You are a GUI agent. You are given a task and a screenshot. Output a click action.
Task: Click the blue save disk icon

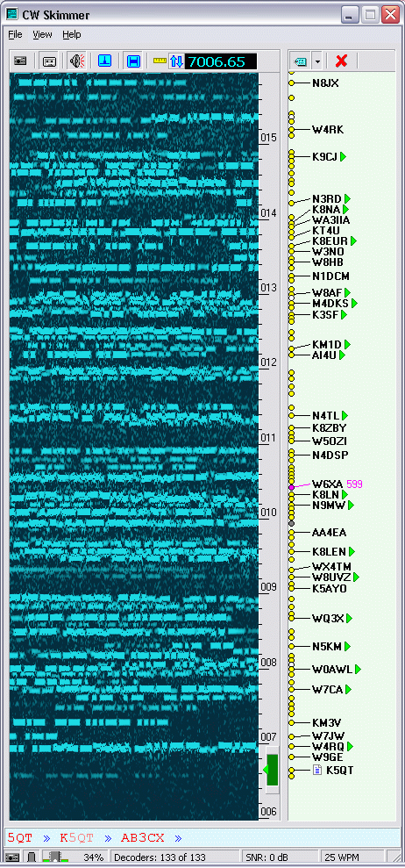point(132,61)
